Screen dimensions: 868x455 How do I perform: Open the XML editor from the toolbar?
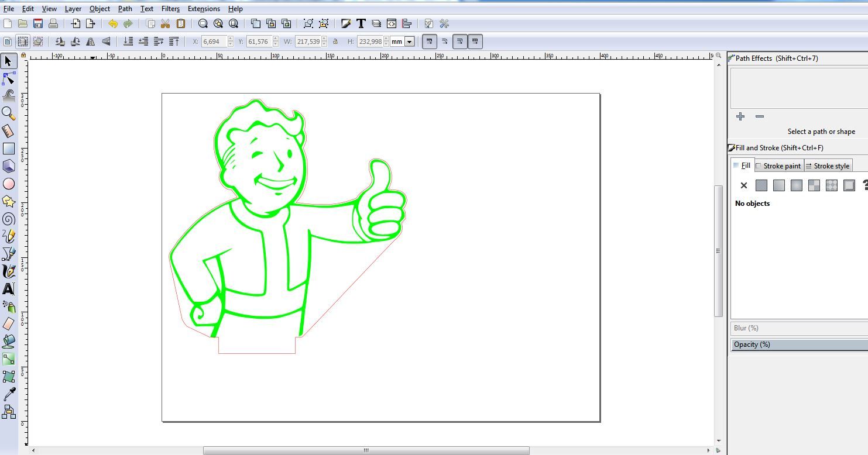pyautogui.click(x=392, y=23)
